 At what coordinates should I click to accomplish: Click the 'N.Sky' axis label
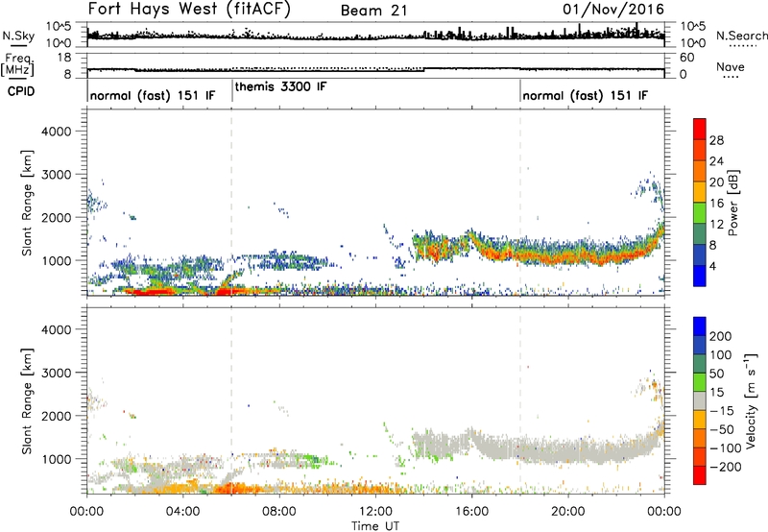point(18,36)
